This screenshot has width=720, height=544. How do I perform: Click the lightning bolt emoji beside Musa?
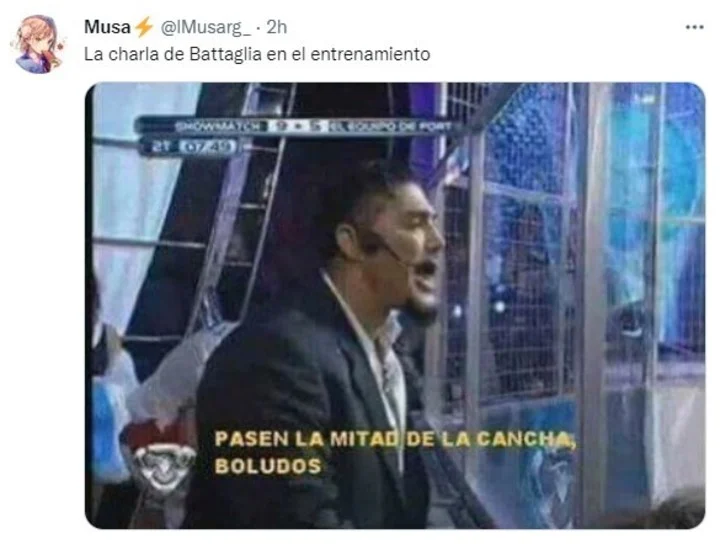click(144, 27)
